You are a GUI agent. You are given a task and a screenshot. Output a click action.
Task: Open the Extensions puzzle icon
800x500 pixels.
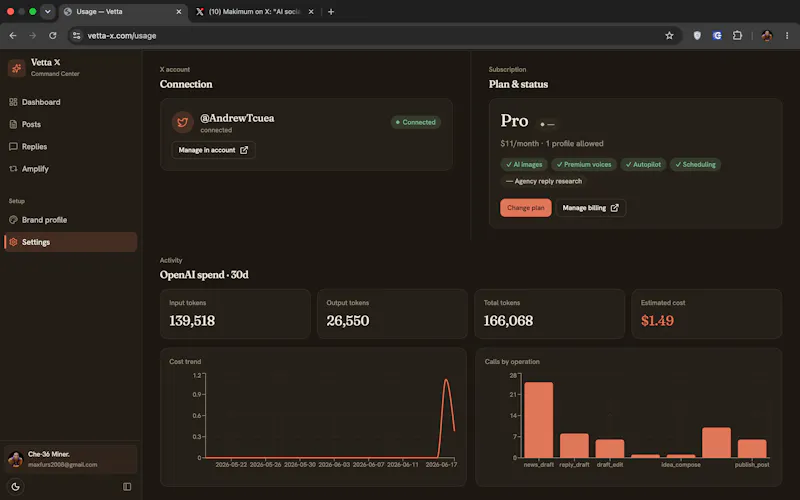(737, 36)
